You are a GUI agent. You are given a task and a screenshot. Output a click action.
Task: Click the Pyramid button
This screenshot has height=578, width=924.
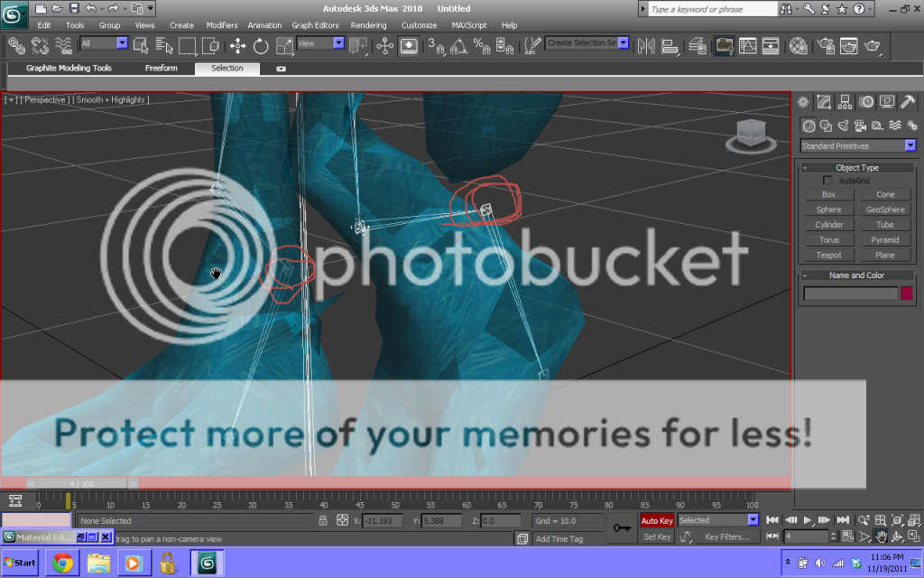point(885,240)
